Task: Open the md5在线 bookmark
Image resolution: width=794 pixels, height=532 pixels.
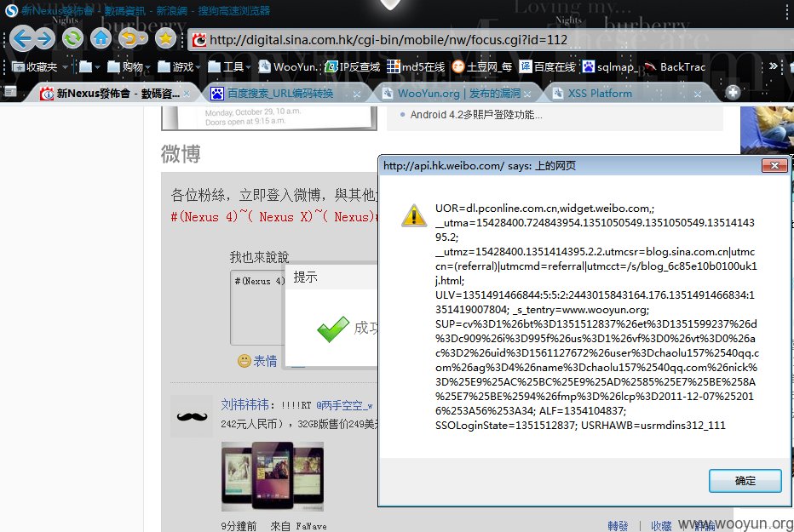Action: [x=416, y=66]
